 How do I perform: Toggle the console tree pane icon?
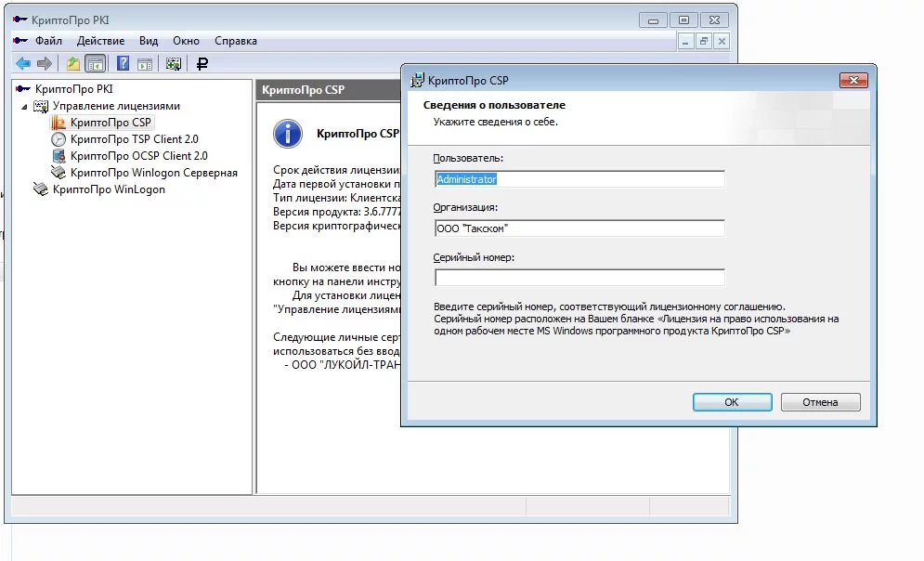click(x=95, y=64)
